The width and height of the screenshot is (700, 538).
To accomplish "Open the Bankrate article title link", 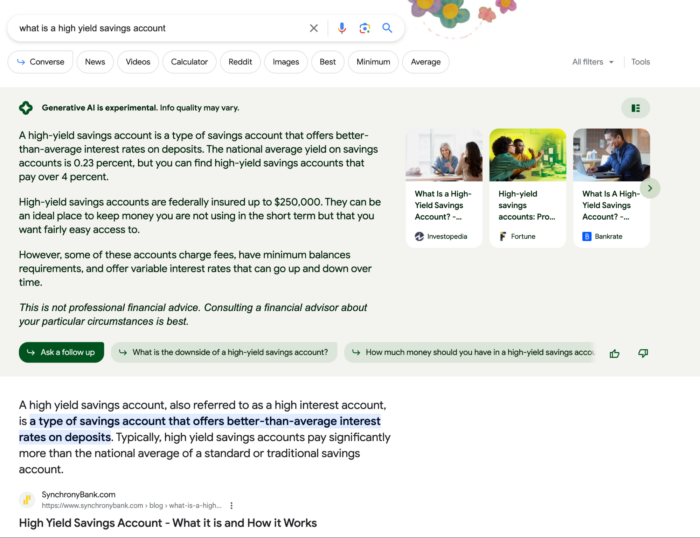I will point(611,205).
